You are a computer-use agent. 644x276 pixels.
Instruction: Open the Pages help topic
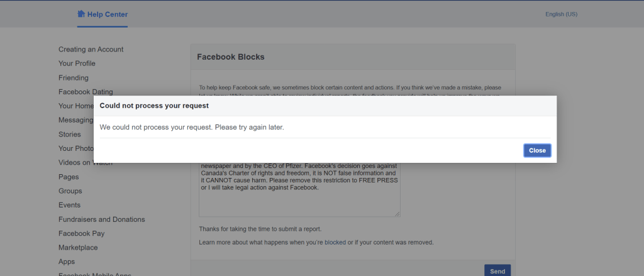pyautogui.click(x=69, y=177)
